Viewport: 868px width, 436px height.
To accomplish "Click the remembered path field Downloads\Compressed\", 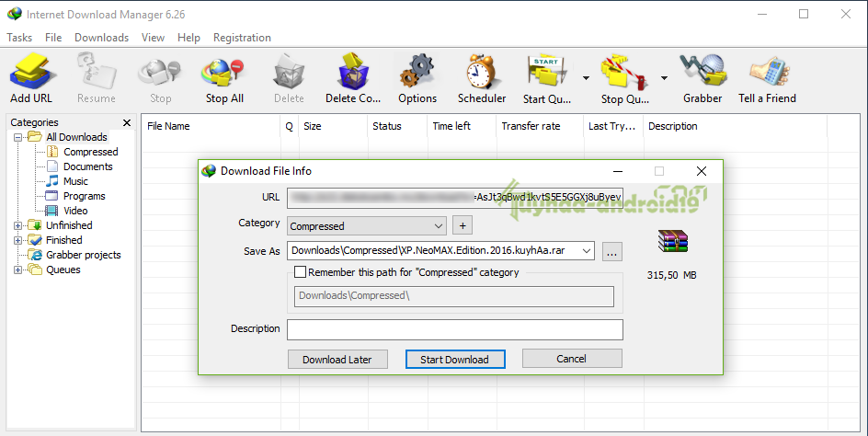I will pos(454,296).
